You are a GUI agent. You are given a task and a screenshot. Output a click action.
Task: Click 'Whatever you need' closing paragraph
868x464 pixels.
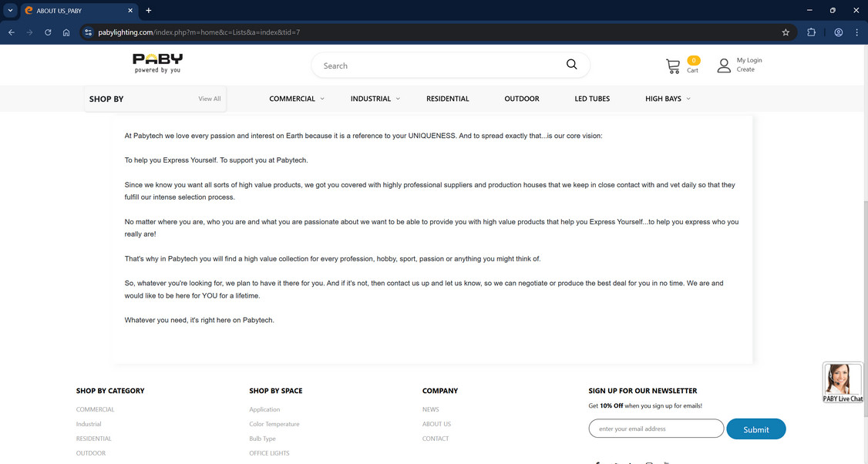tap(200, 320)
